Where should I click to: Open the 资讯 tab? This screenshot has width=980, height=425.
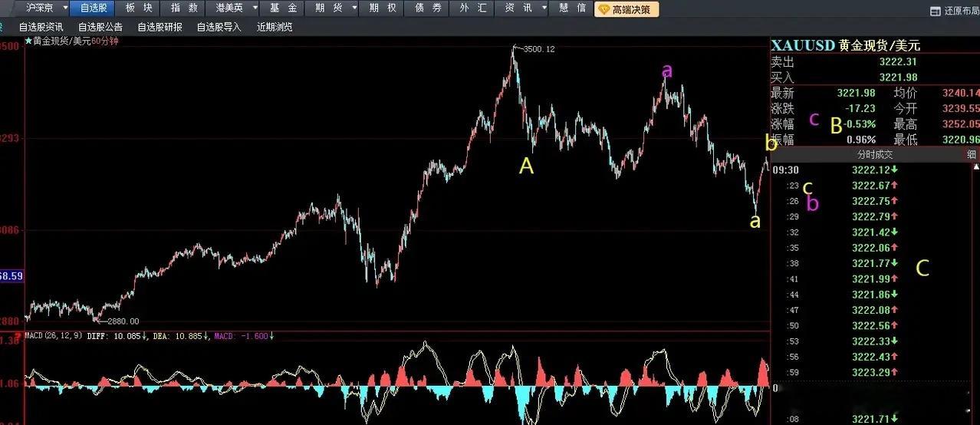[518, 8]
